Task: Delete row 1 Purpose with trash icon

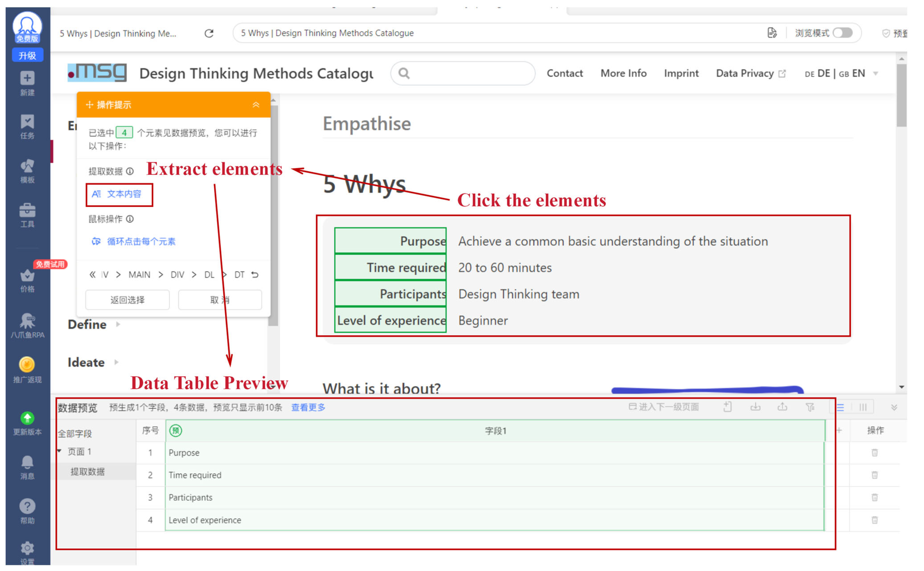Action: tap(874, 452)
